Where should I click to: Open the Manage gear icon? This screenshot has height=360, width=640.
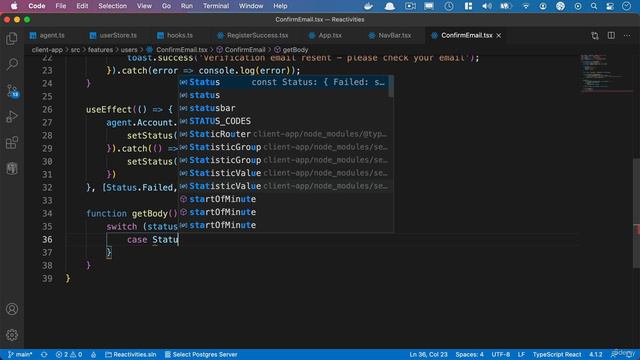point(12,335)
